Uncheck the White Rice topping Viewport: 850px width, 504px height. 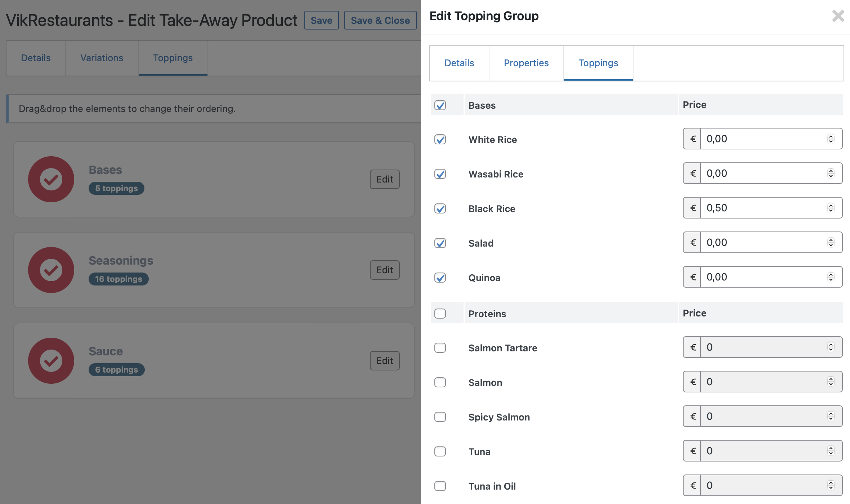coord(440,139)
